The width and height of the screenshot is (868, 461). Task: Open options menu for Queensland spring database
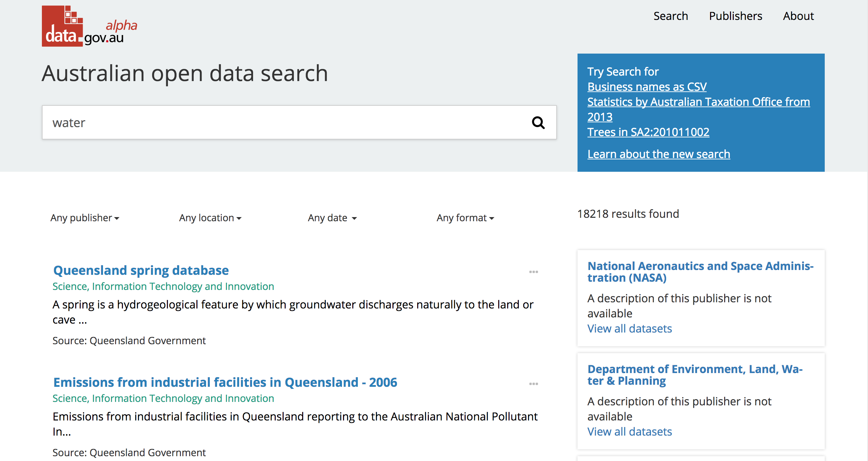(x=534, y=272)
